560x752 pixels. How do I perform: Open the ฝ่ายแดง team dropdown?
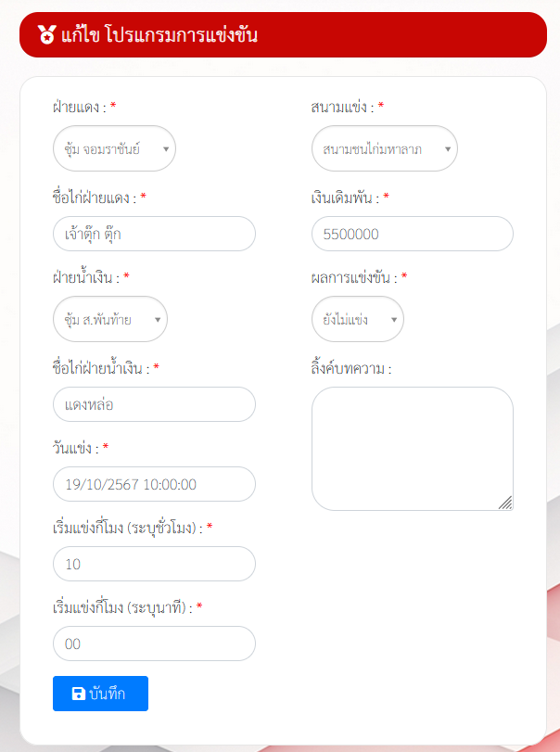point(114,148)
